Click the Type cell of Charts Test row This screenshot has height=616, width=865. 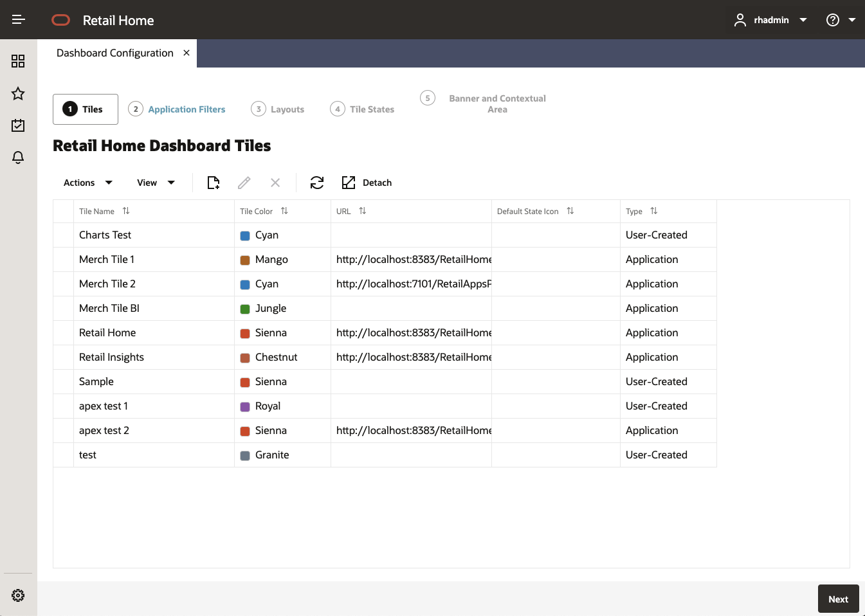[x=669, y=235]
